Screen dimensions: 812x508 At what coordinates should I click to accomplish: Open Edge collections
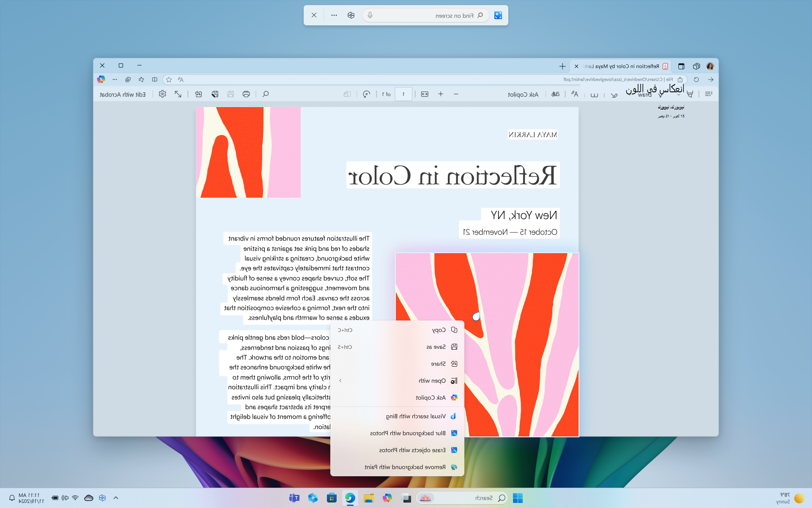click(128, 80)
